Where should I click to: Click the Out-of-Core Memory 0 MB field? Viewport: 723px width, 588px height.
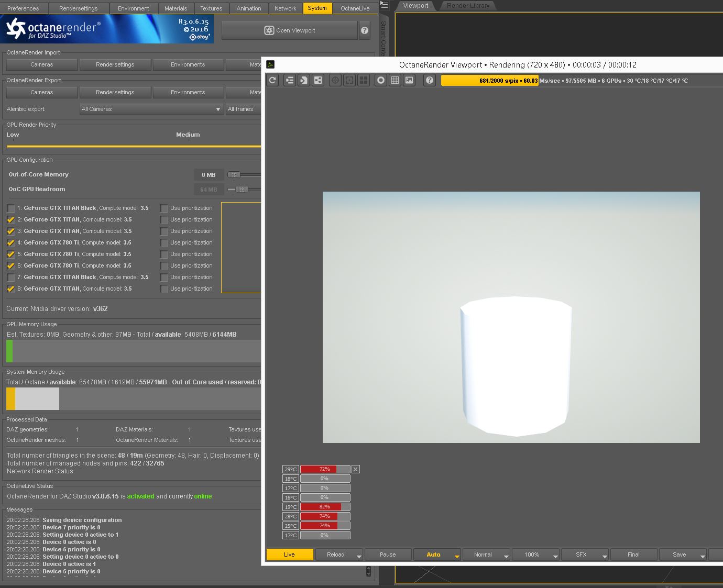coord(209,175)
